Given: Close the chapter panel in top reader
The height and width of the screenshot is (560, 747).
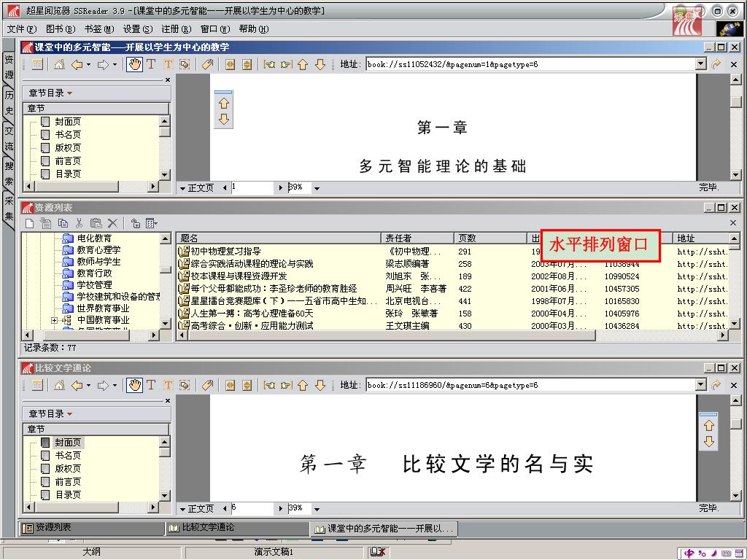Looking at the screenshot, I should 168,79.
